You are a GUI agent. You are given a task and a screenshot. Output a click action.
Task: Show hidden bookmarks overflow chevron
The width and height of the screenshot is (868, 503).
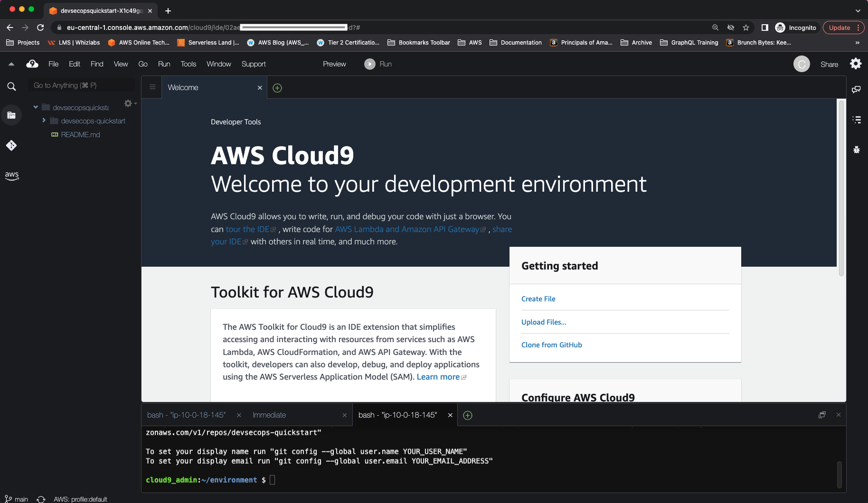point(857,43)
